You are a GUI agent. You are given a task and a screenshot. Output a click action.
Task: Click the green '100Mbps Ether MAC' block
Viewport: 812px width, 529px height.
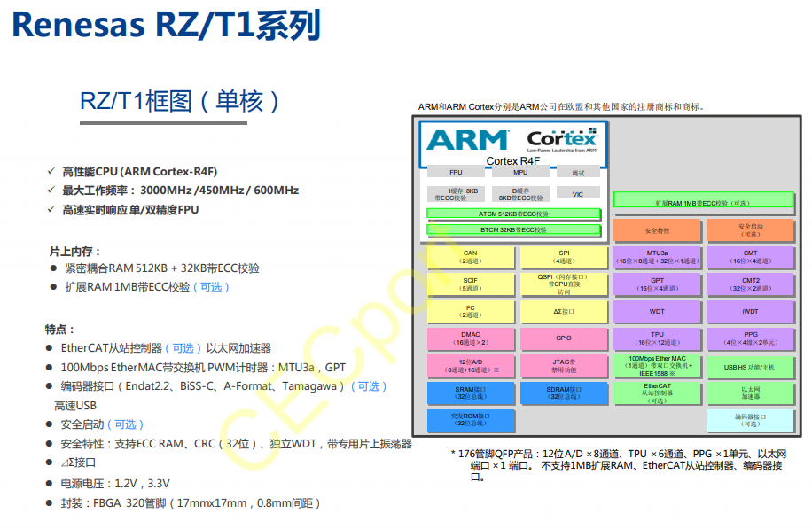[x=657, y=366]
